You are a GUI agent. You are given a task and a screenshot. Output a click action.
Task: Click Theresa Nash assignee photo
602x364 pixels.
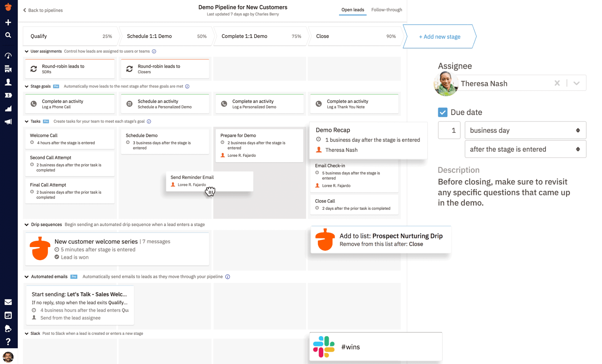(x=446, y=83)
